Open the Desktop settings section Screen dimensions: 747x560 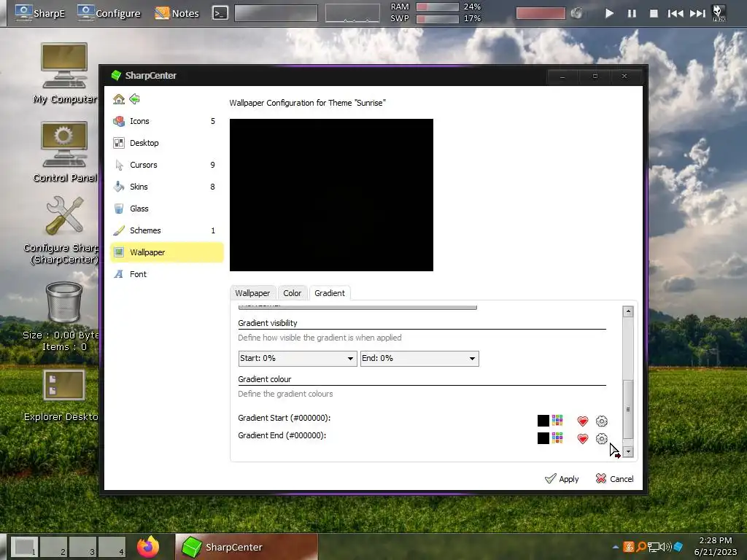coord(166,143)
